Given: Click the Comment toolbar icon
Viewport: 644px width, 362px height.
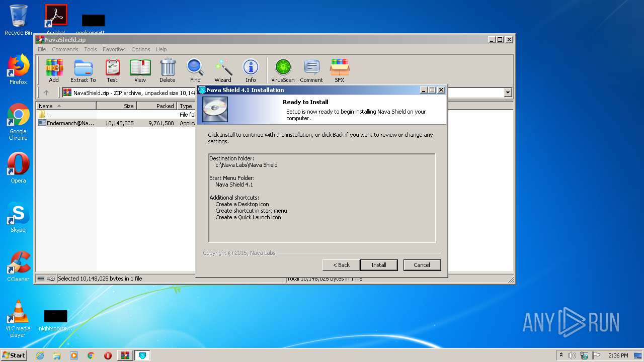Looking at the screenshot, I should [311, 70].
